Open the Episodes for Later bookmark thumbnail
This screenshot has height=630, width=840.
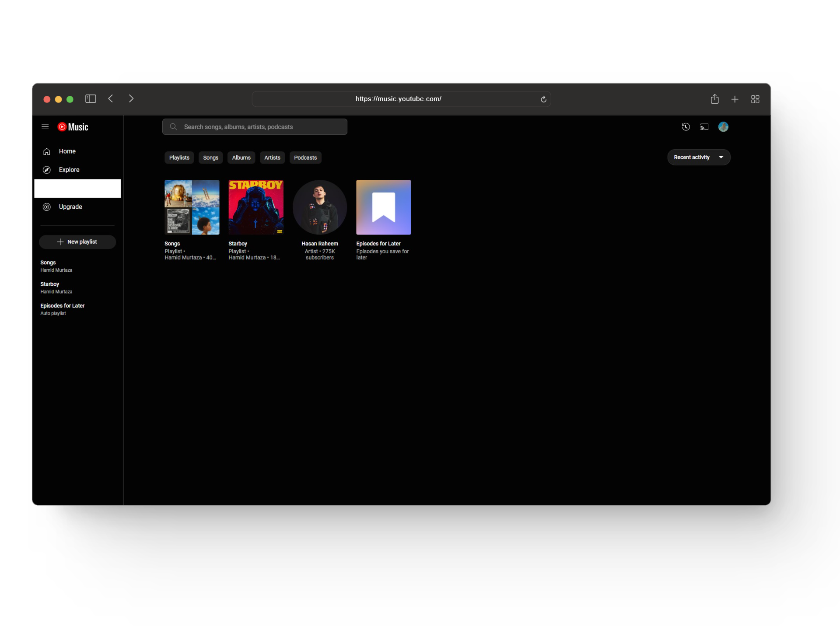[383, 207]
